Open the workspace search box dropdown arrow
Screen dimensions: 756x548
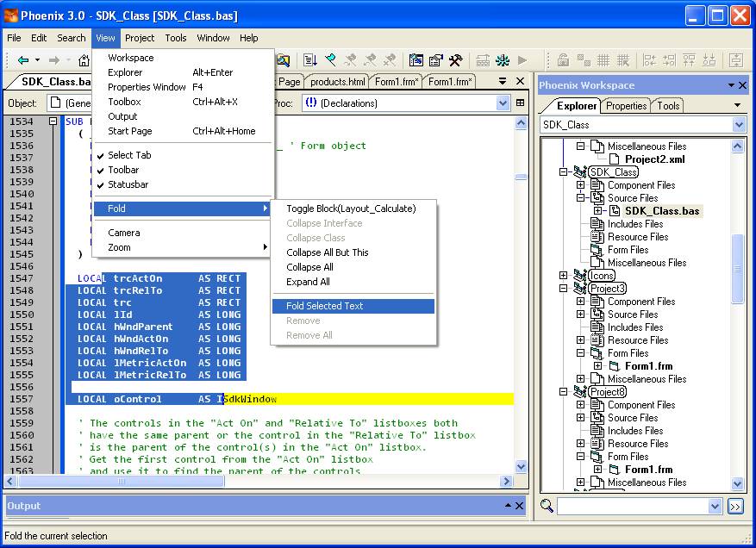click(715, 506)
